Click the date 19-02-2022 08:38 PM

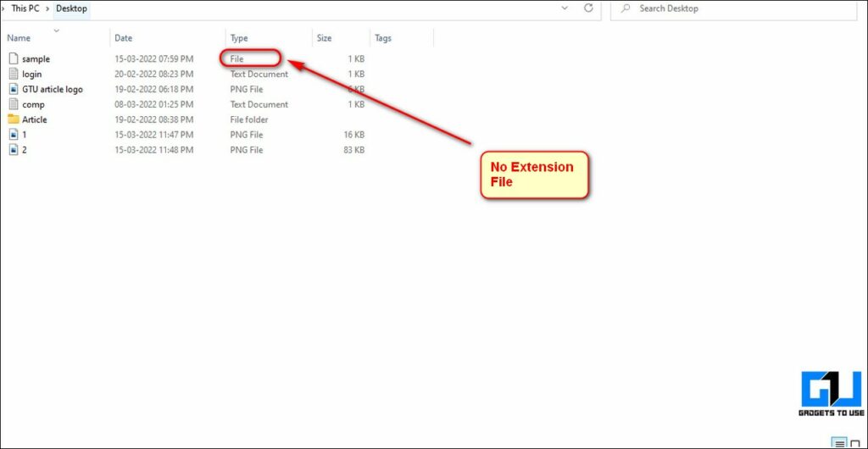[x=154, y=119]
